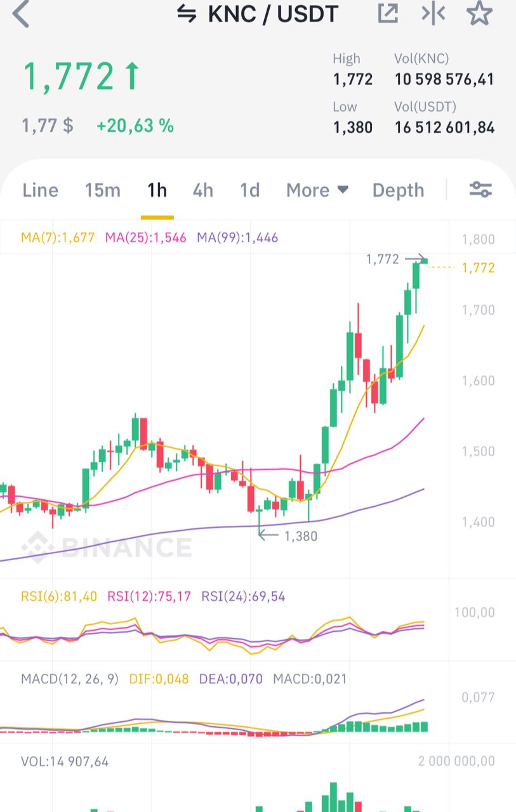Image resolution: width=516 pixels, height=812 pixels.
Task: Open chart in external view icon
Action: click(388, 13)
